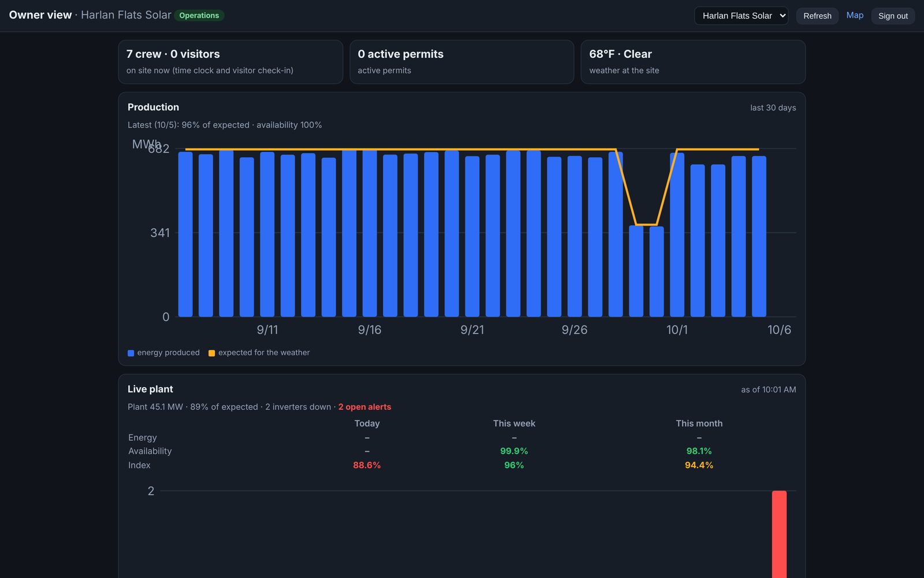Viewport: 924px width, 578px height.
Task: Click the orange expected for the weather swatch
Action: (x=212, y=353)
